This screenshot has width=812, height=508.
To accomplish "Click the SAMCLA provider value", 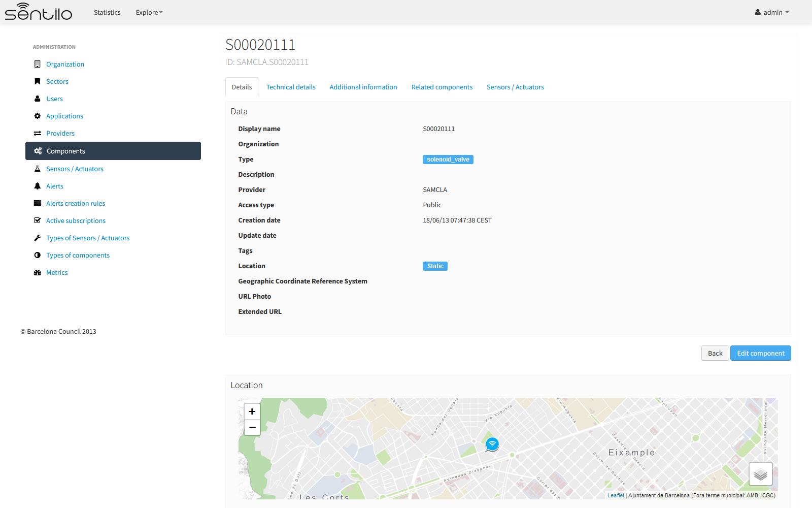I will coord(435,190).
